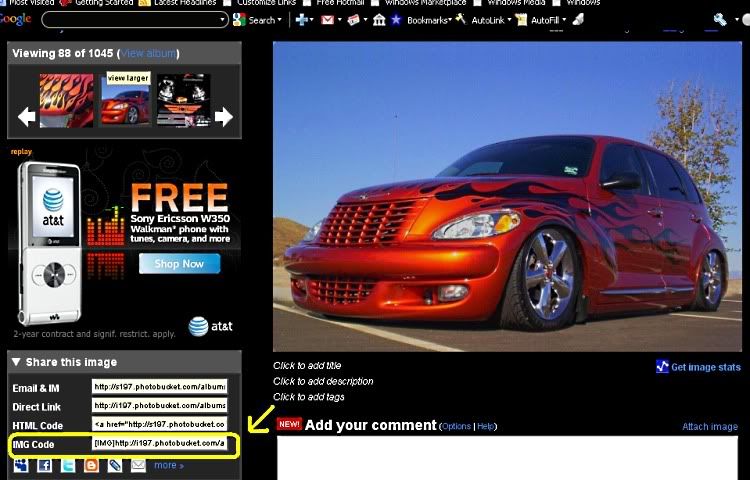Click the comment text area
Screen dimensions: 750x480
[507, 458]
